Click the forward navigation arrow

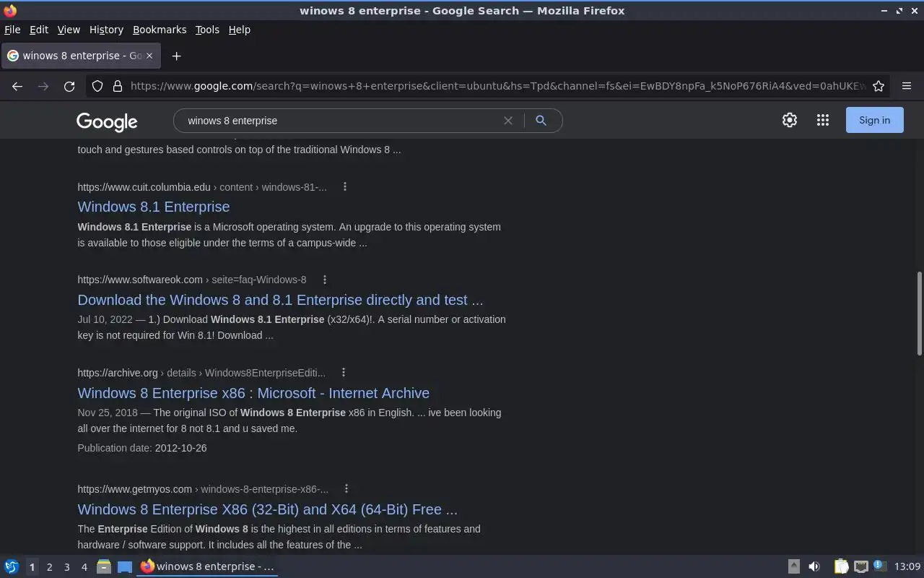click(43, 86)
